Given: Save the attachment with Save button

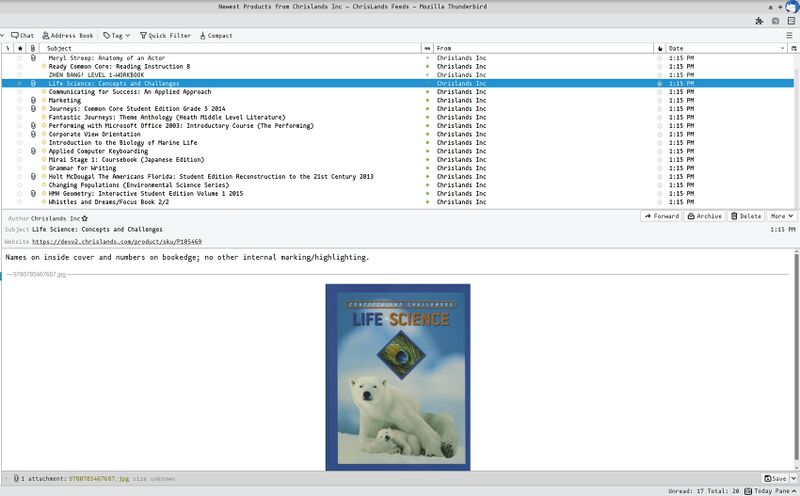Looking at the screenshot, I should 775,479.
